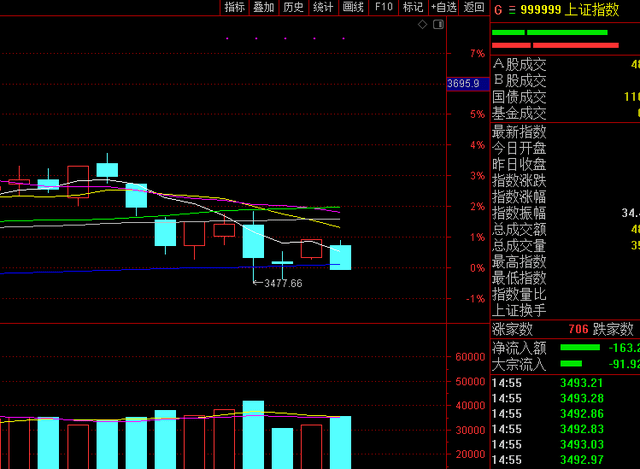Select the 14:55 tick at 3493.28
The width and height of the screenshot is (640, 469).
[x=565, y=398]
